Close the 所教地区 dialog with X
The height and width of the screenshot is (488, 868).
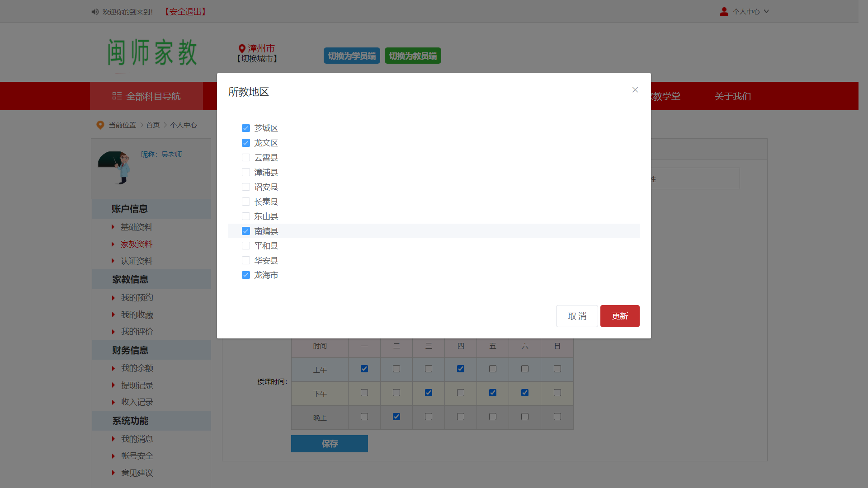coord(635,90)
